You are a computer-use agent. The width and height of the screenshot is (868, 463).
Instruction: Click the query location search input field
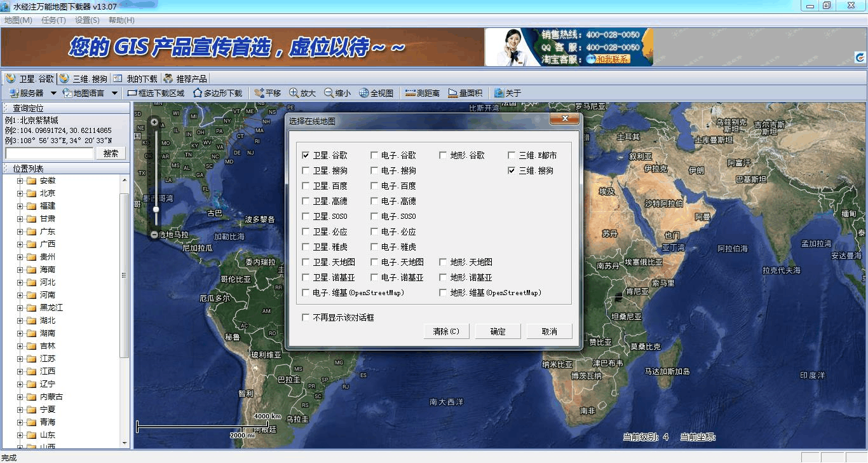tap(50, 153)
